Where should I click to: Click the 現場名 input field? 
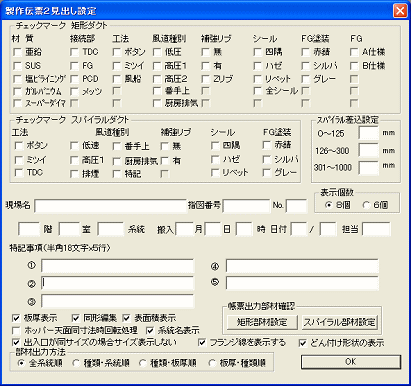[110, 206]
